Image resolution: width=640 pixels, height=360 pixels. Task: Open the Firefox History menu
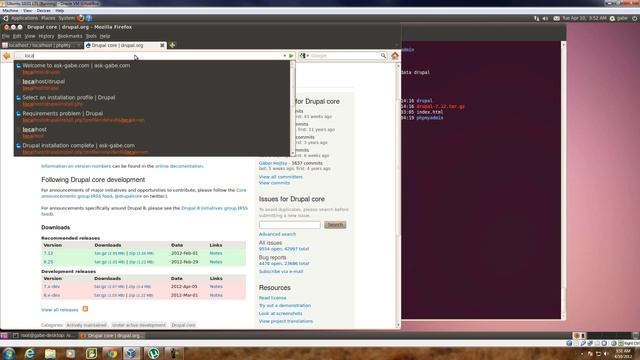[x=46, y=36]
